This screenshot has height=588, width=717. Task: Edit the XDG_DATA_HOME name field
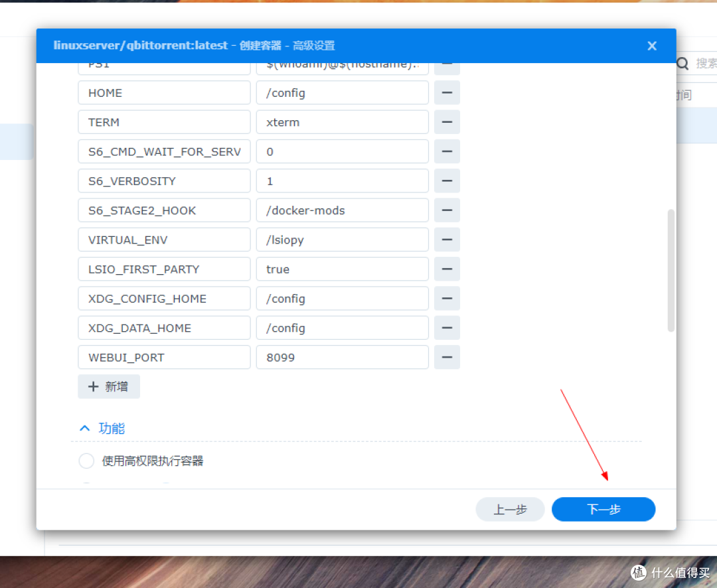[x=164, y=328]
